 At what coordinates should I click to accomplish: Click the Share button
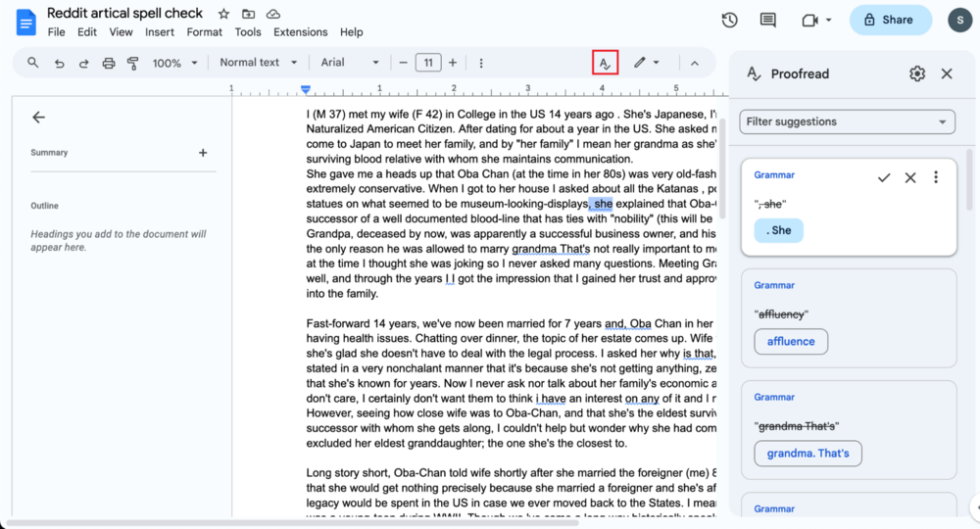click(x=890, y=20)
